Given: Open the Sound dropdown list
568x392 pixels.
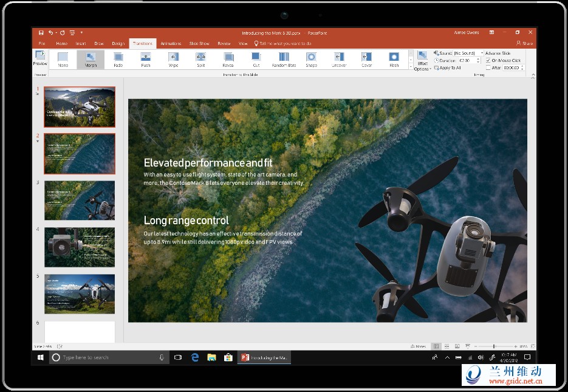Looking at the screenshot, I should tap(481, 53).
